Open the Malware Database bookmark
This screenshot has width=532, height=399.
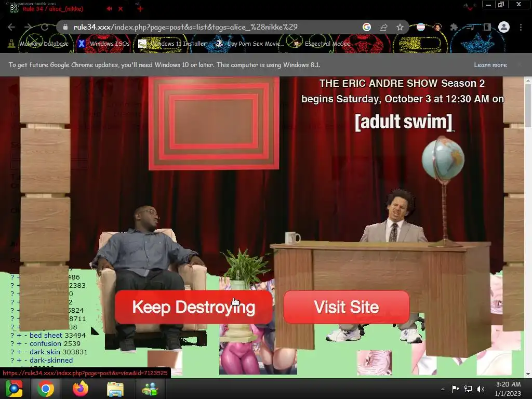38,44
